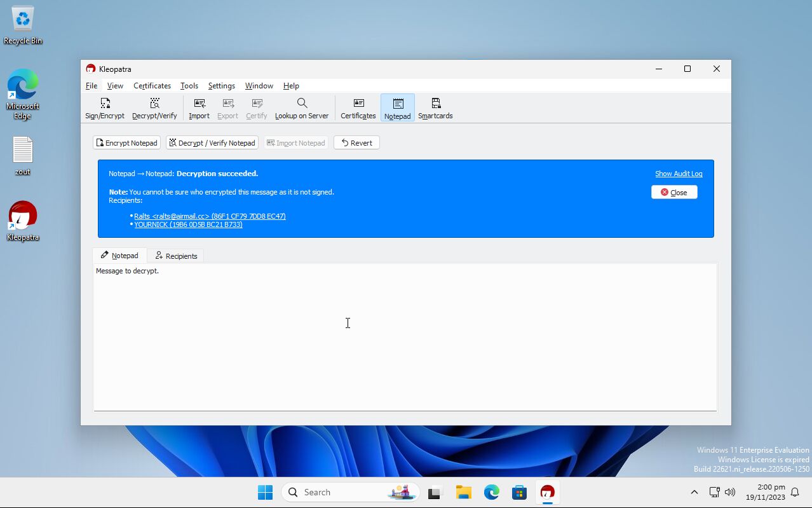Viewport: 812px width, 508px height.
Task: Open the Show Audit Log link
Action: [678, 173]
